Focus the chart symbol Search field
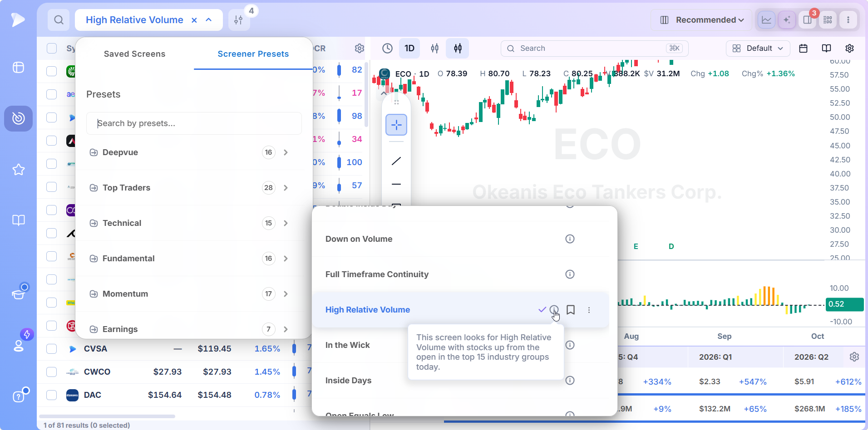The height and width of the screenshot is (430, 868). [x=595, y=49]
